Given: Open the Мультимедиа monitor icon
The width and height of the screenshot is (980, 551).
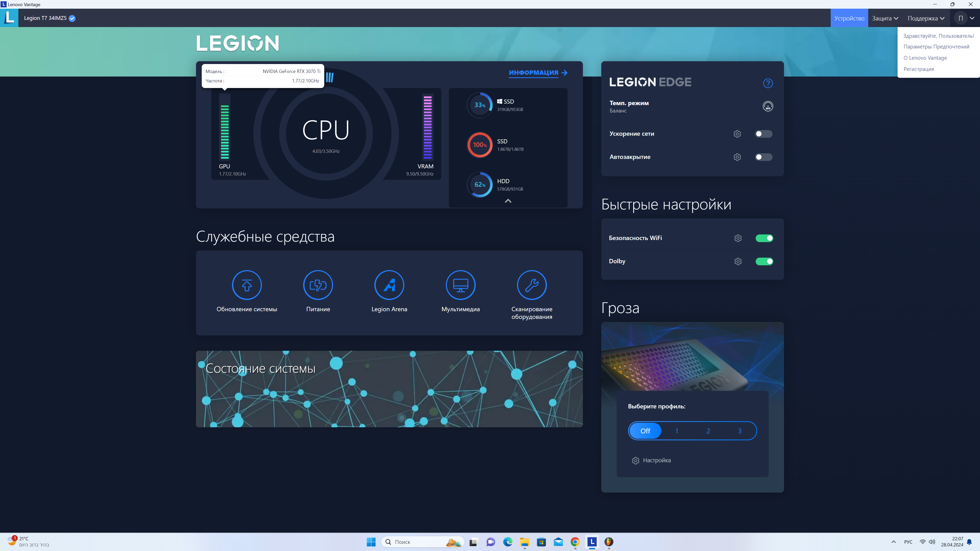Looking at the screenshot, I should 460,285.
